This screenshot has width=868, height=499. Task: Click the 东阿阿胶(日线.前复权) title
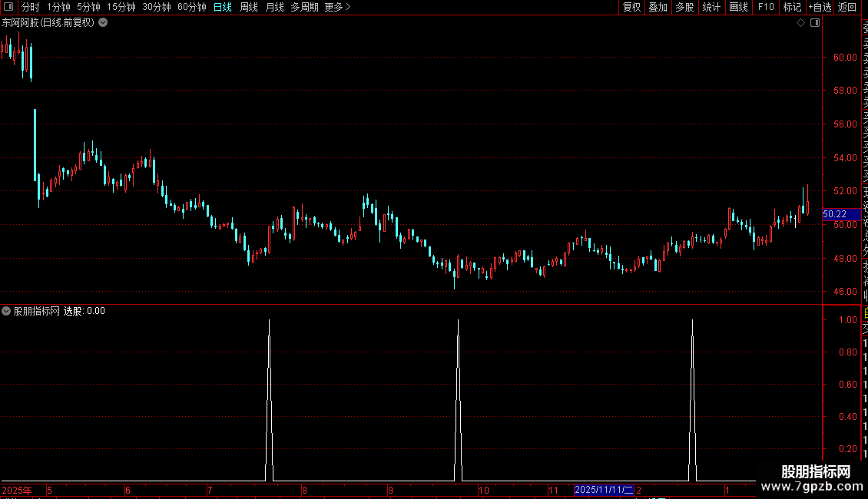pyautogui.click(x=48, y=23)
